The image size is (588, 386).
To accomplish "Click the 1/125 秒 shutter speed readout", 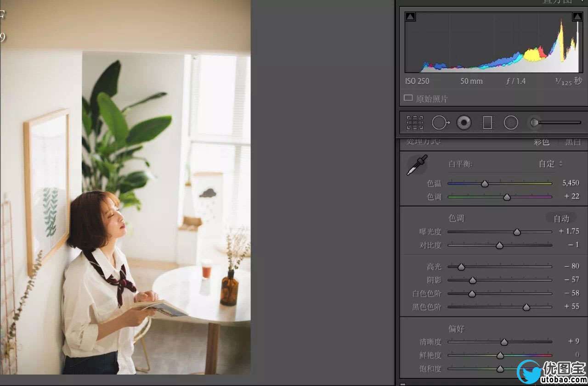I will [569, 81].
